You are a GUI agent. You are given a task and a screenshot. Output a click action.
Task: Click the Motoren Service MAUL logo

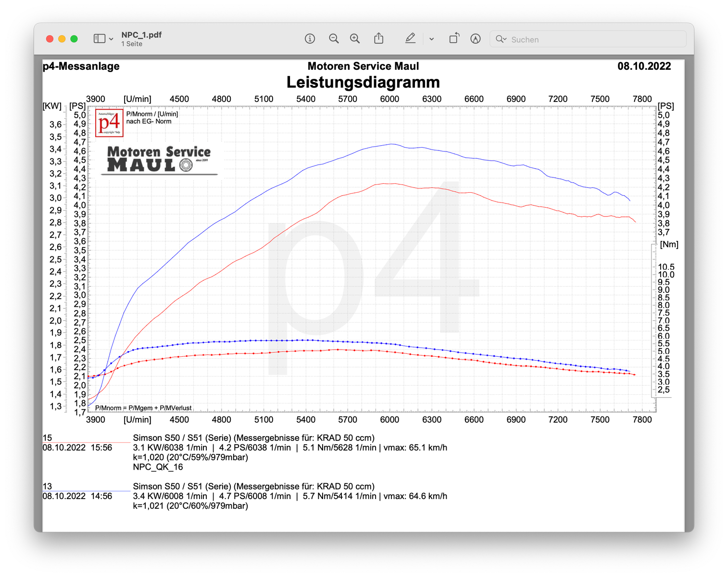click(159, 159)
